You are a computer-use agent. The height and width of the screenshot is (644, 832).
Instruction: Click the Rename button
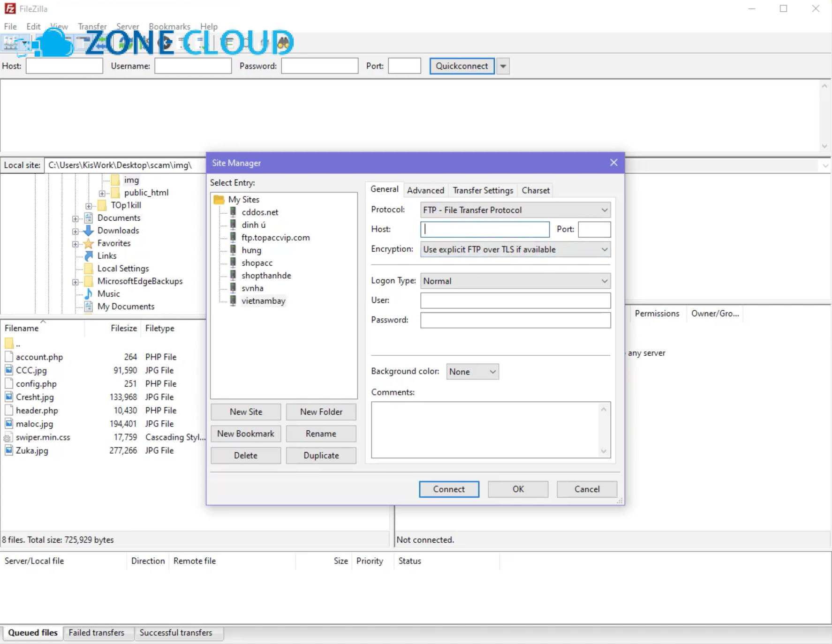[321, 434]
